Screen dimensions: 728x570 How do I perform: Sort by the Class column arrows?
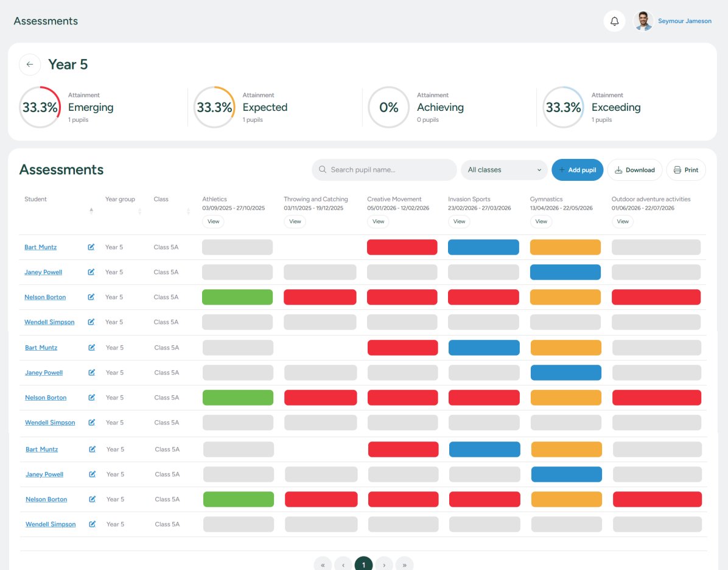click(x=188, y=211)
